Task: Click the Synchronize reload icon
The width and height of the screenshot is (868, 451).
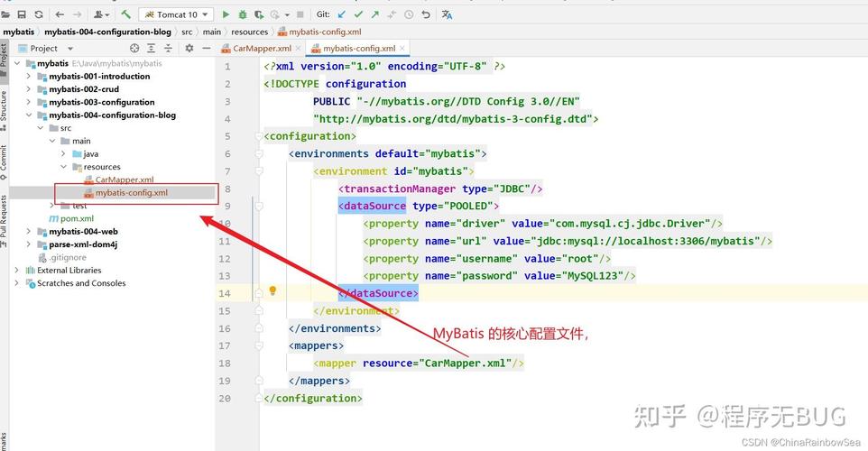Action: click(x=39, y=14)
